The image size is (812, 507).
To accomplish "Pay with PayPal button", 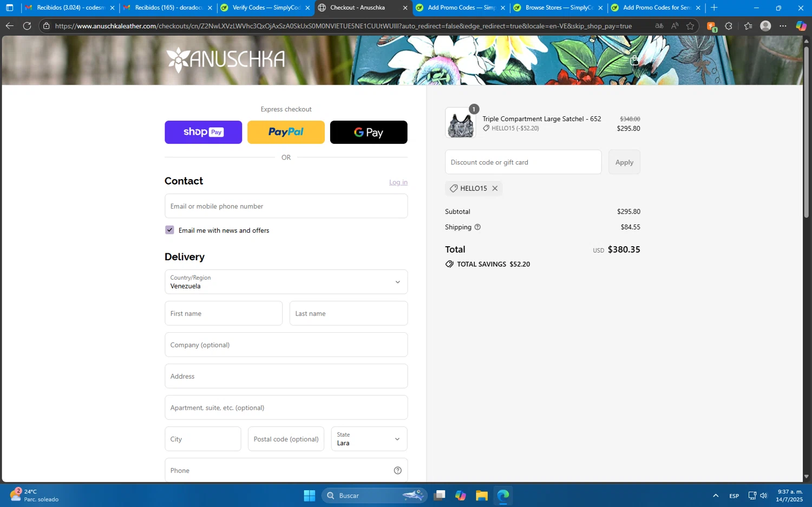I will pos(286,132).
